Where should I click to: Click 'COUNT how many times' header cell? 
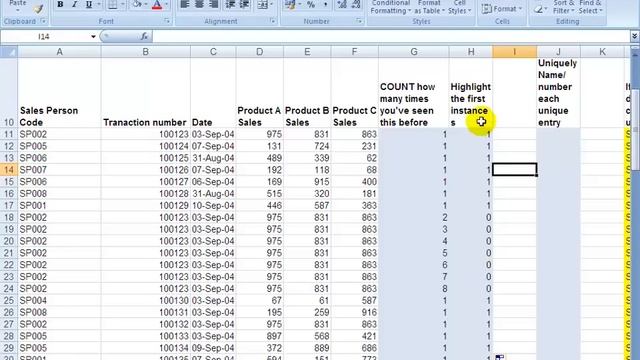tap(413, 93)
